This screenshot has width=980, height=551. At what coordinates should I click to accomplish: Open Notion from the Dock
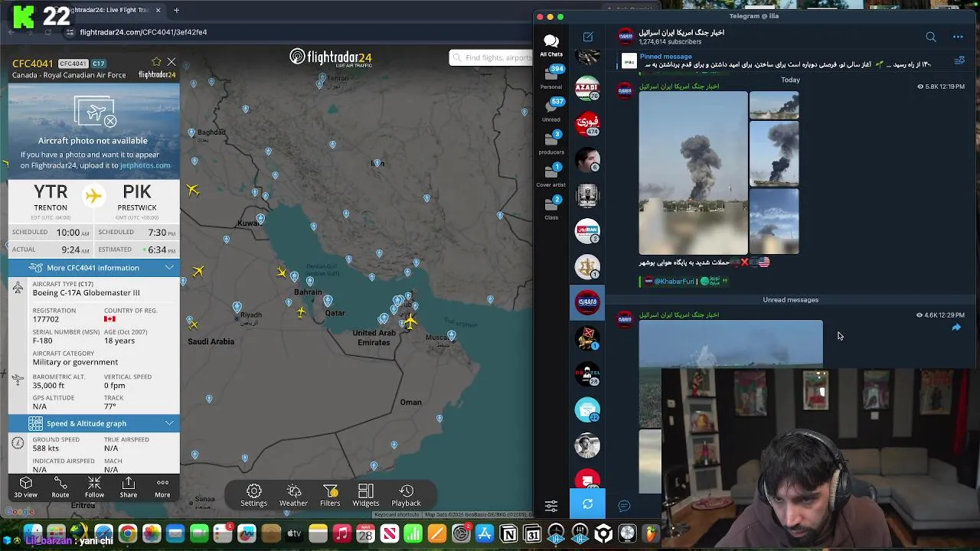[508, 533]
